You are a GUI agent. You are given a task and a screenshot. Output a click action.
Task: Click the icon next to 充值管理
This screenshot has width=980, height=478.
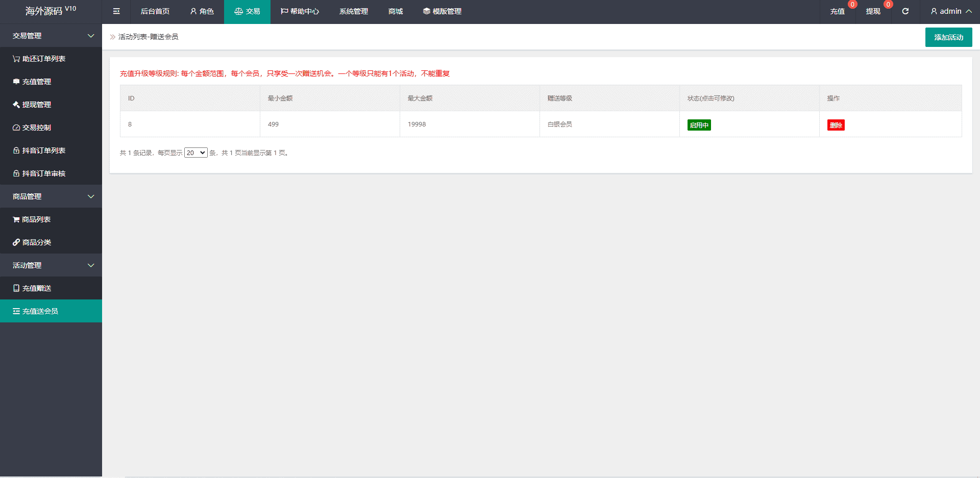16,82
